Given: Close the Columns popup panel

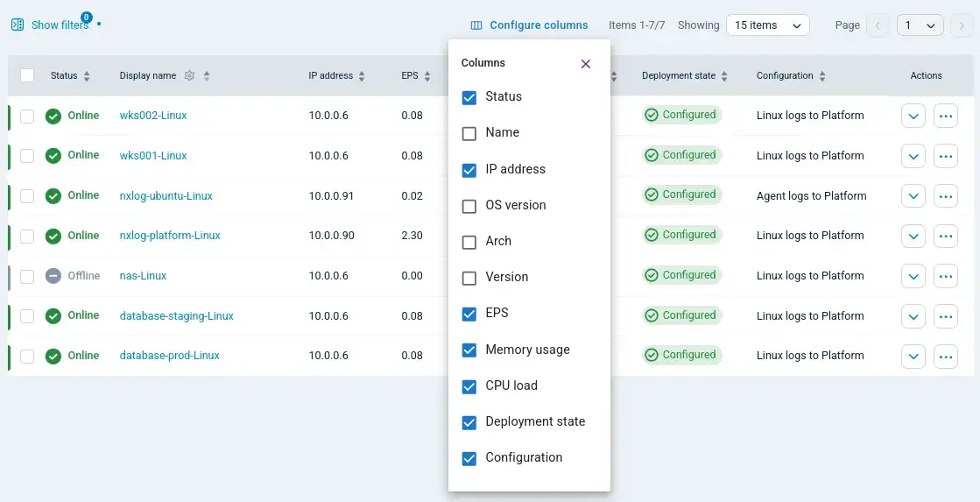Looking at the screenshot, I should 586,64.
